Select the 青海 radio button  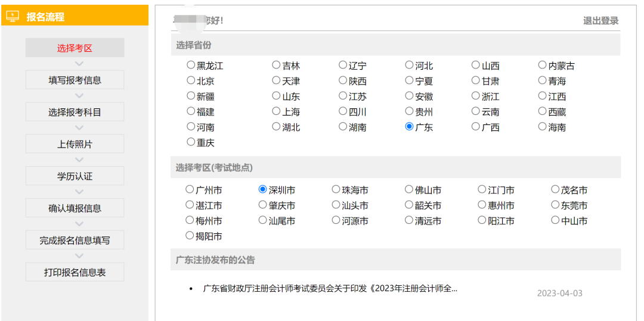(x=542, y=80)
